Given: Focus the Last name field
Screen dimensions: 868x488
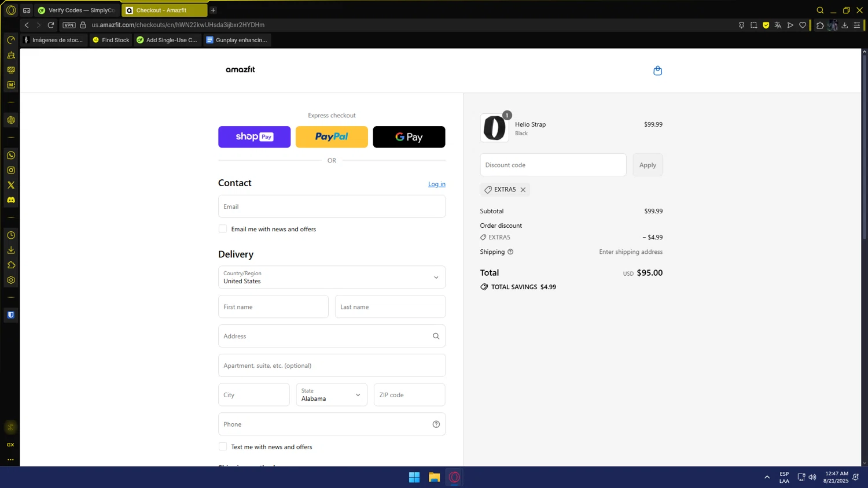Looking at the screenshot, I should click(390, 306).
